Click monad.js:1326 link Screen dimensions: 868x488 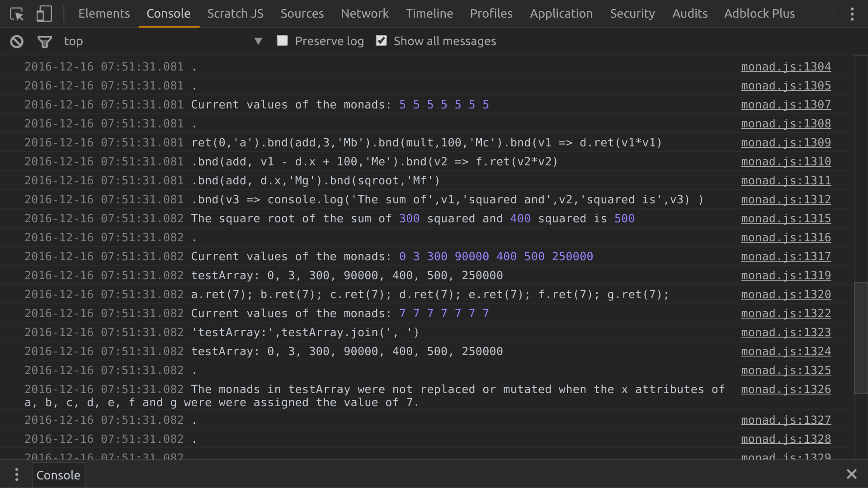tap(786, 389)
